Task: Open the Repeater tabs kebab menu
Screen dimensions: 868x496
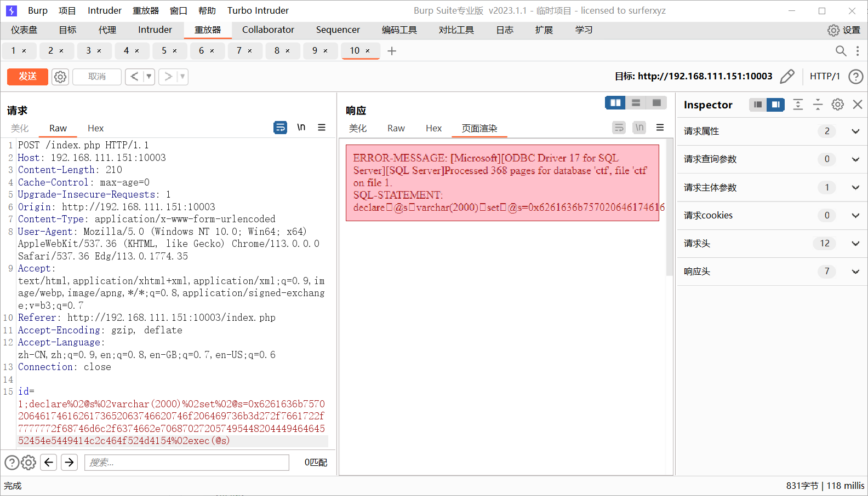Action: pos(858,51)
